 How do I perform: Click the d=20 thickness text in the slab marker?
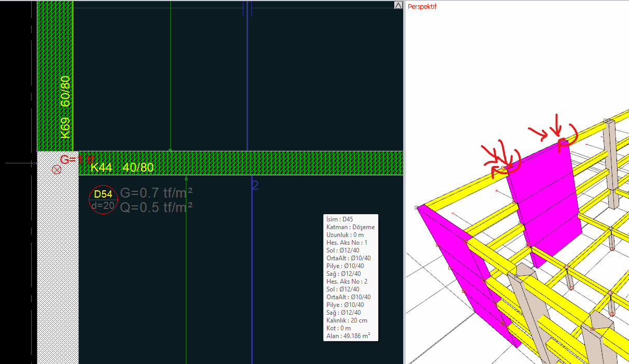point(103,205)
